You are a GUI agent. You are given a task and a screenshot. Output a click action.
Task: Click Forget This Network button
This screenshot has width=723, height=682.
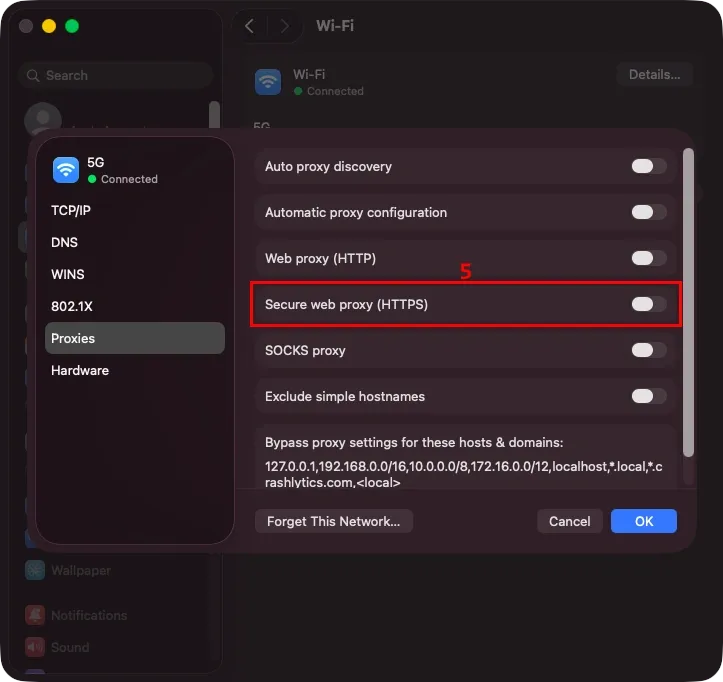[x=334, y=521]
